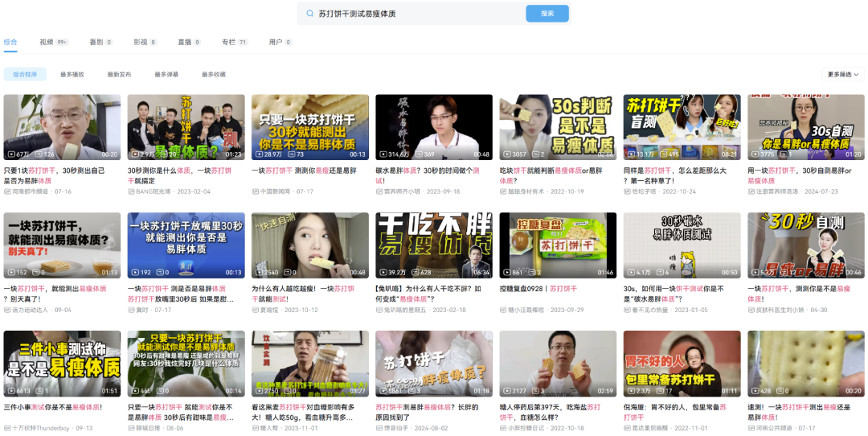Click the play-count icon showing 39.2万
This screenshot has height=436, width=868.
(383, 273)
